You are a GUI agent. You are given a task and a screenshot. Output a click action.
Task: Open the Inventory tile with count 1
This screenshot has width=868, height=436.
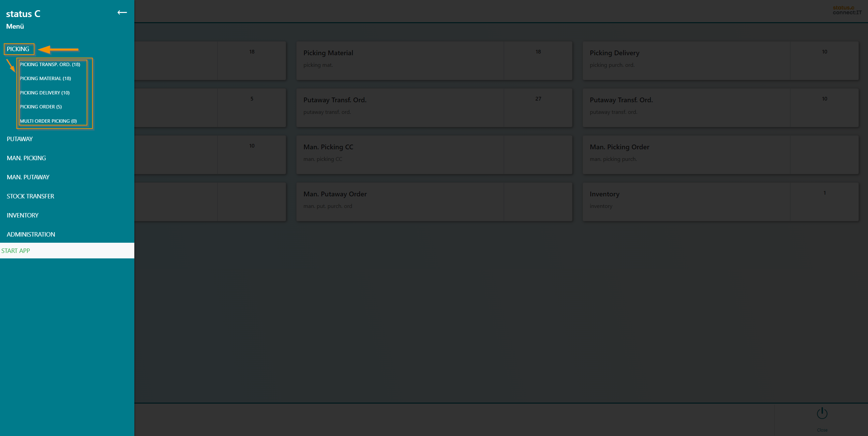720,202
